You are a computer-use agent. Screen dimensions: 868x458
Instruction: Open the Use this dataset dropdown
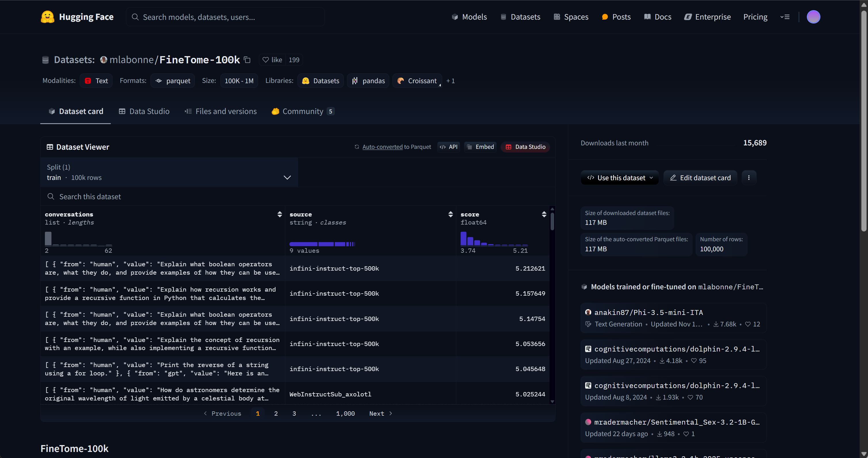pos(619,178)
